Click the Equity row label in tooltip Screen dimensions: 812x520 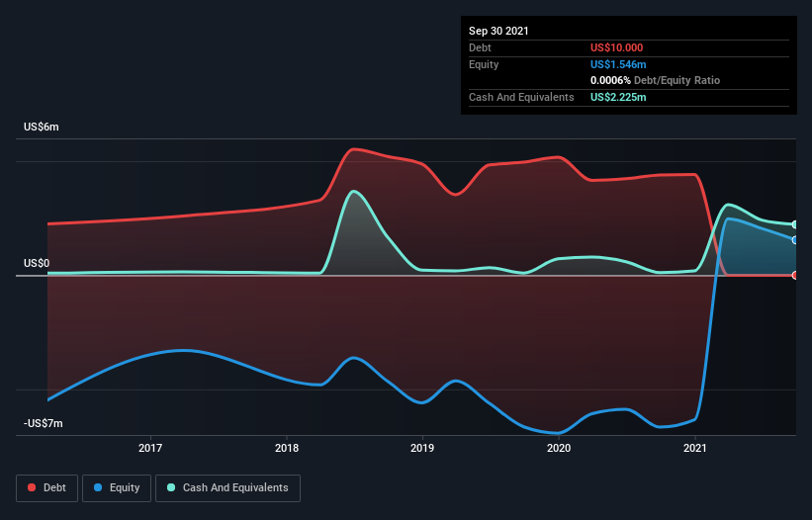484,64
